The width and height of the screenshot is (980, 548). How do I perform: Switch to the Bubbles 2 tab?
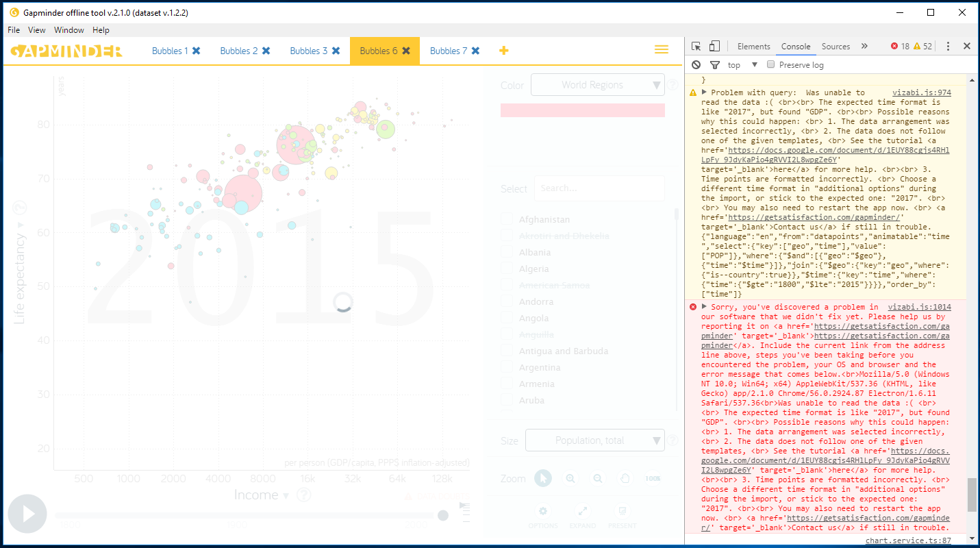[239, 51]
